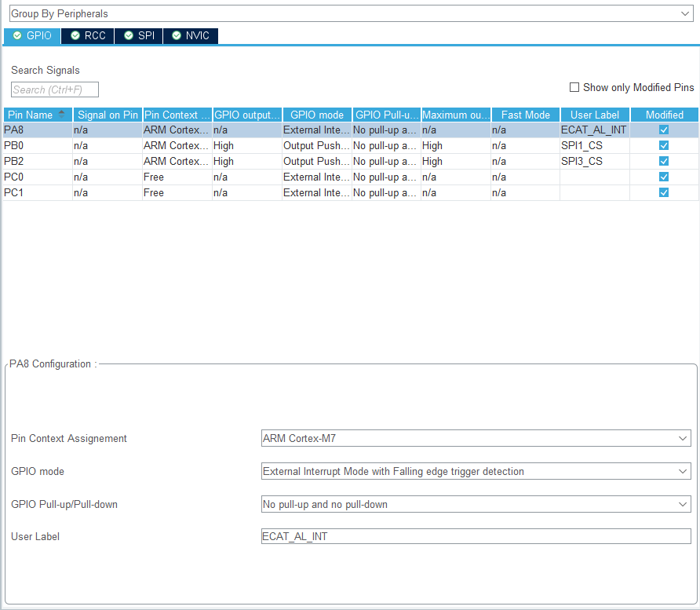Click the Output Push GPIO mode cell for PB2
Image resolution: width=700 pixels, height=610 pixels.
click(317, 161)
